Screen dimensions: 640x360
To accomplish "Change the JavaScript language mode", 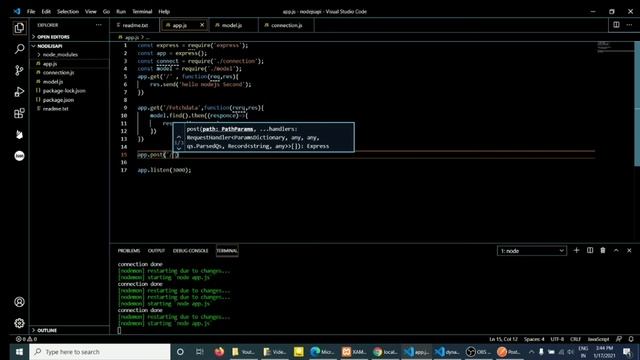I will coord(598,339).
